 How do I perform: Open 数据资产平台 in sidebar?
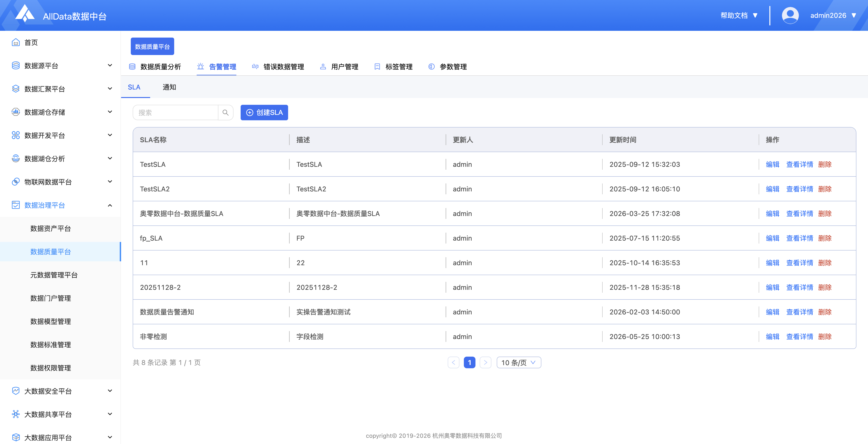click(51, 228)
